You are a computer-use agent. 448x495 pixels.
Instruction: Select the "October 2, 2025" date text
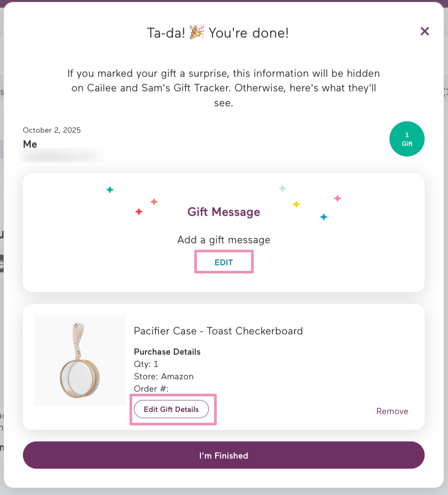click(52, 130)
